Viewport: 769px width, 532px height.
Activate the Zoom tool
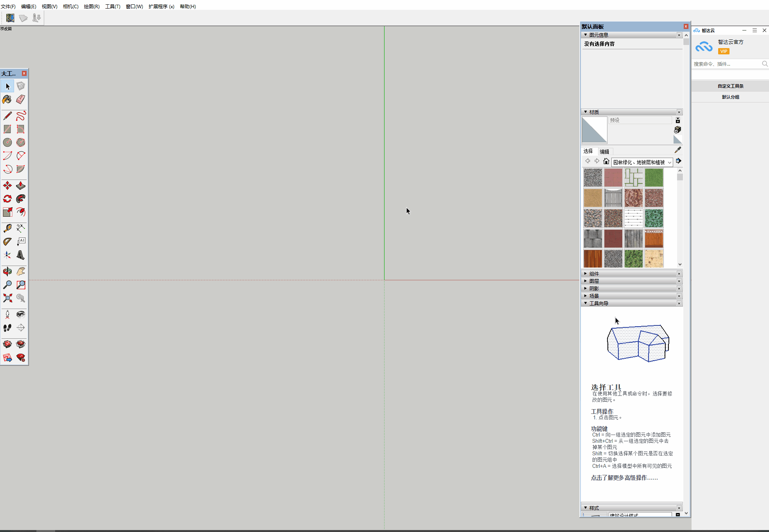pyautogui.click(x=7, y=285)
